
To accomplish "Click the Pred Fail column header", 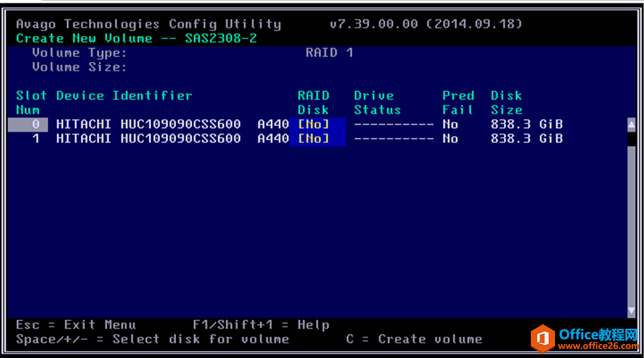I will pyautogui.click(x=458, y=103).
